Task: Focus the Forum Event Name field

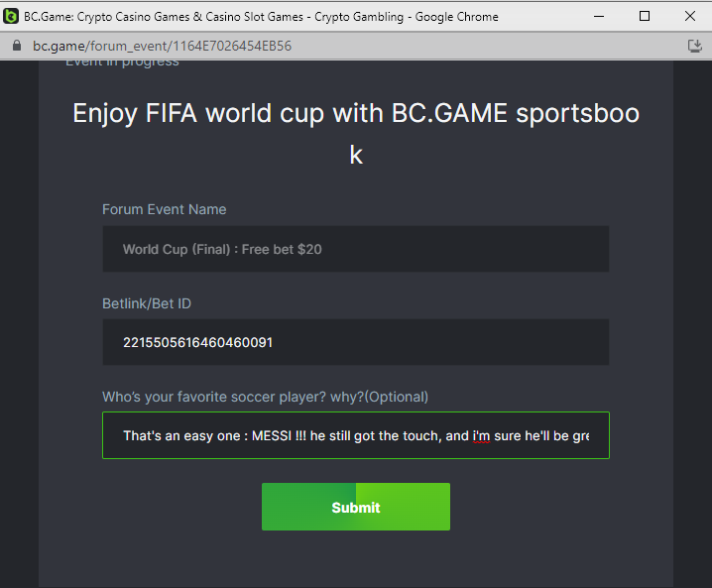Action: (x=355, y=249)
